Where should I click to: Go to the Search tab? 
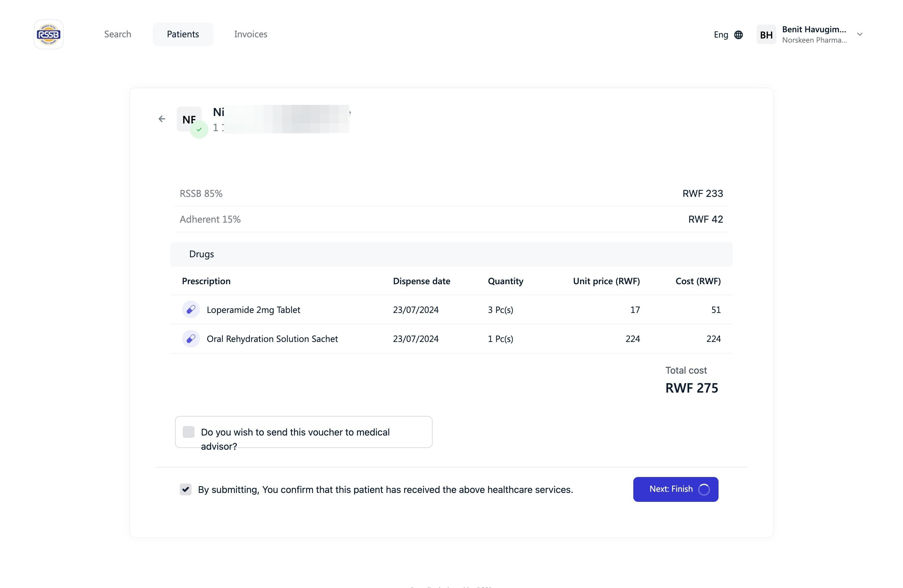[x=118, y=34]
